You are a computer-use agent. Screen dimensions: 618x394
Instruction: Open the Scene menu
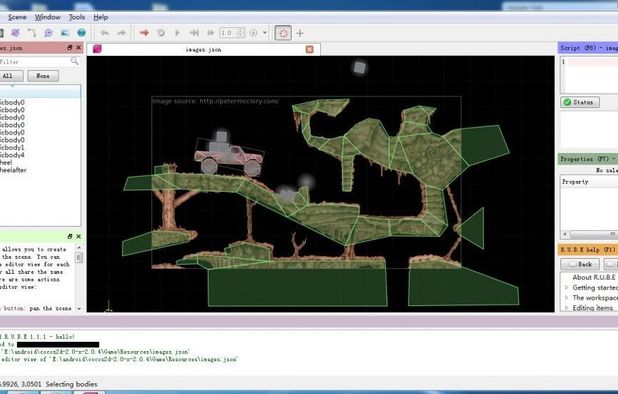coord(17,17)
